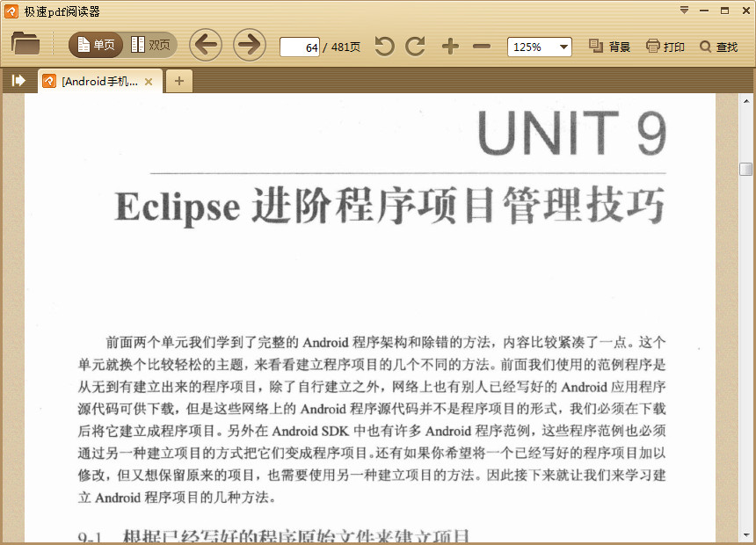Click the scrollbar up arrow
This screenshot has width=756, height=545.
pyautogui.click(x=745, y=101)
